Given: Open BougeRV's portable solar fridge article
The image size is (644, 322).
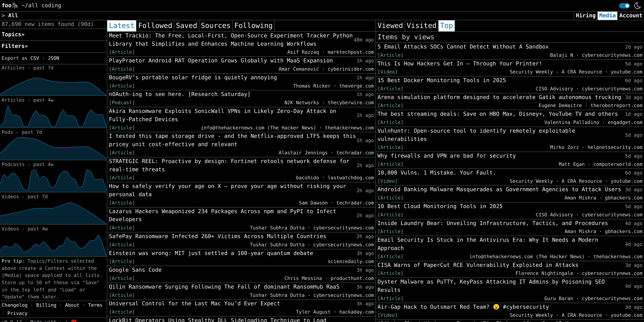Looking at the screenshot, I should (193, 77).
